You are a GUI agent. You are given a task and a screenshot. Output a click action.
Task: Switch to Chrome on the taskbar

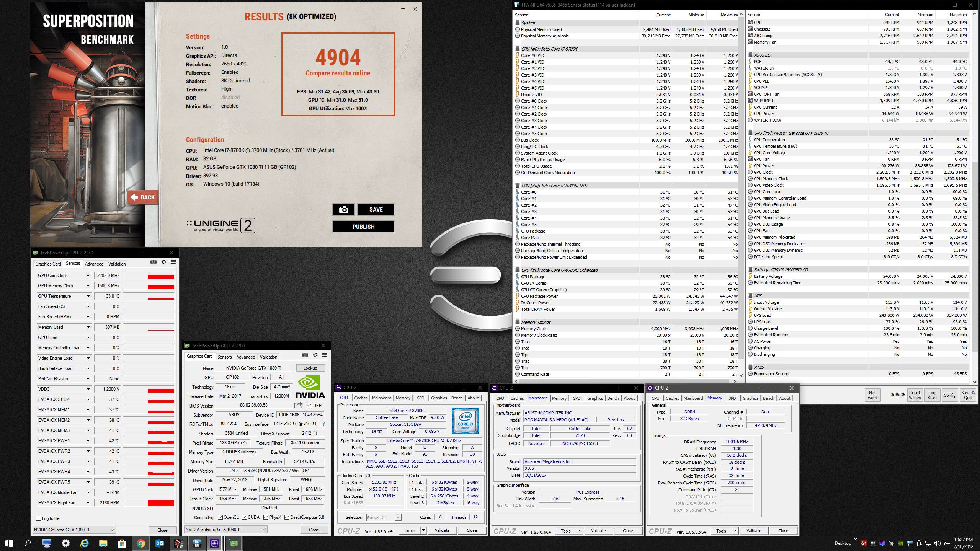tap(140, 543)
